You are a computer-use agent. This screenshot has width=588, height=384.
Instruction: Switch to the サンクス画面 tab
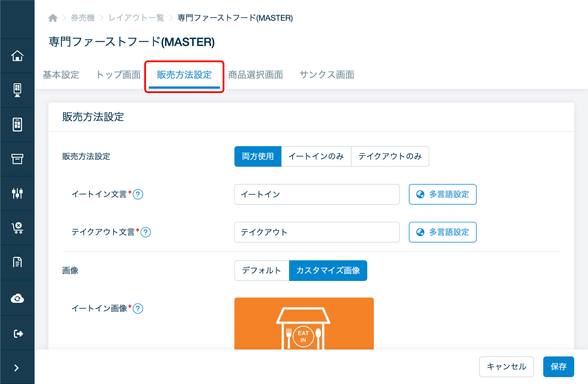pos(327,75)
